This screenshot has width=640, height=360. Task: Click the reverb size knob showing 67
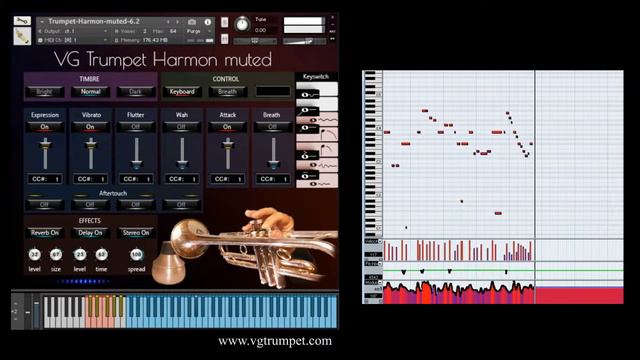coord(56,255)
